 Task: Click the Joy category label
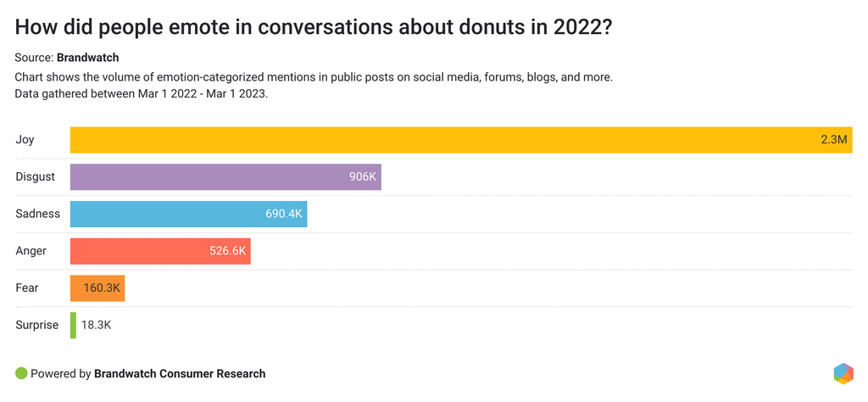click(25, 140)
